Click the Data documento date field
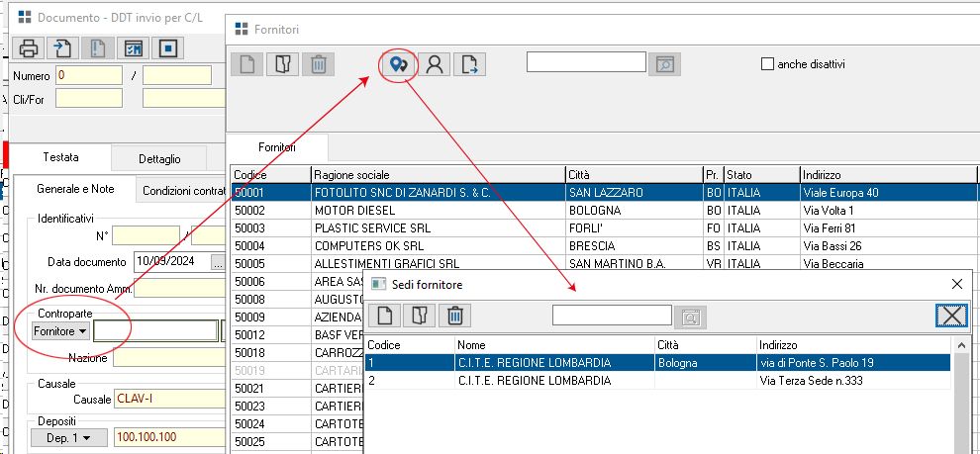 click(172, 262)
